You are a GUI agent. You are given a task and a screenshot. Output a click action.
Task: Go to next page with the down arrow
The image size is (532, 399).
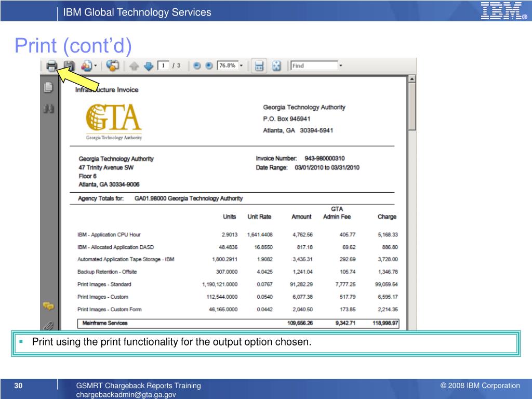click(149, 66)
